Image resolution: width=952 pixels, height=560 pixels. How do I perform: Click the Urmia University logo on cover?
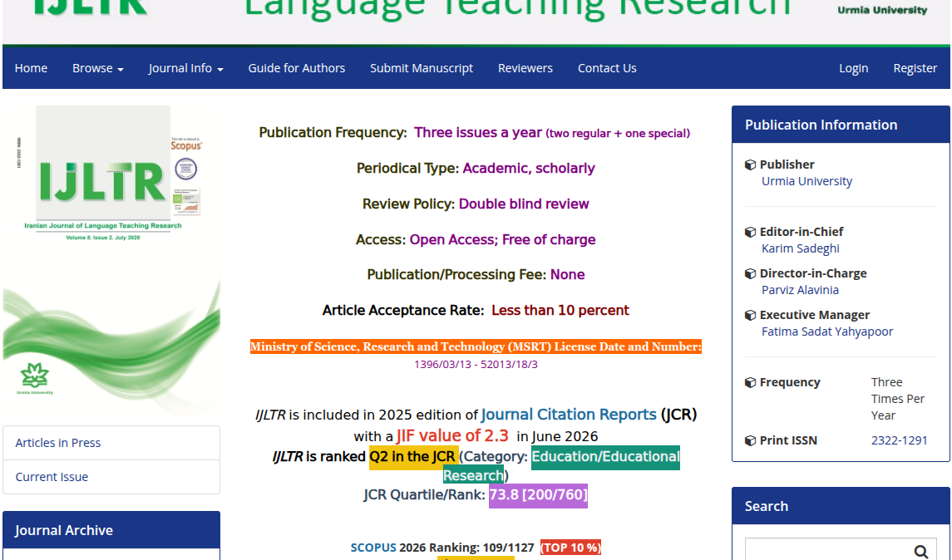tap(35, 379)
